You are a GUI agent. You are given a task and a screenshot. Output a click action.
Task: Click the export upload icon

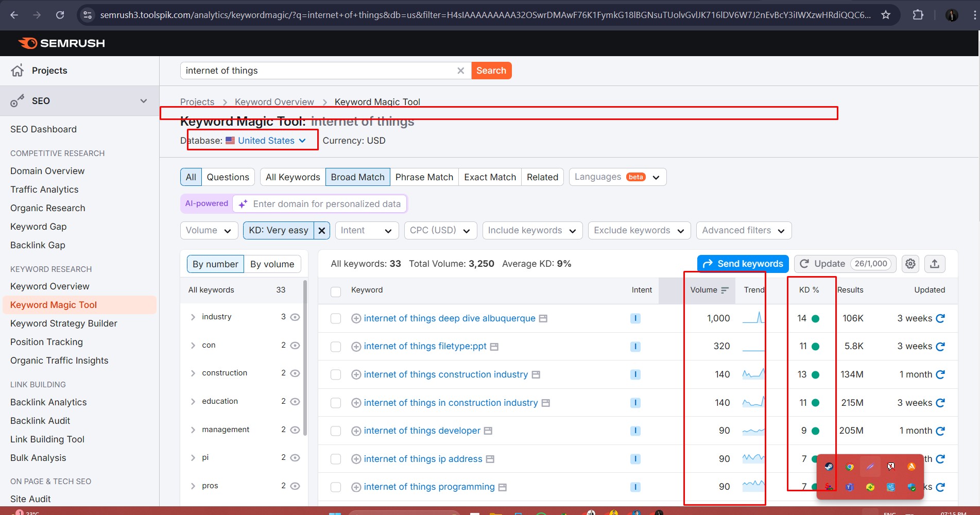935,264
